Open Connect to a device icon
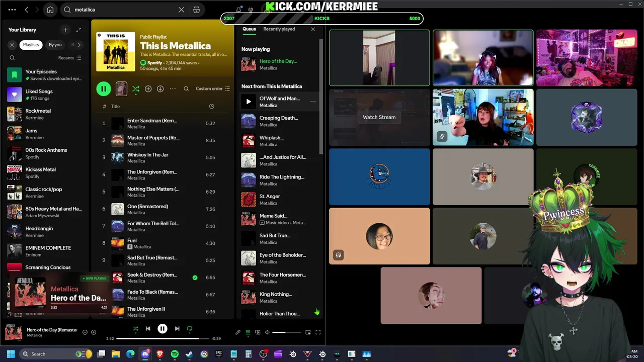 click(x=258, y=332)
